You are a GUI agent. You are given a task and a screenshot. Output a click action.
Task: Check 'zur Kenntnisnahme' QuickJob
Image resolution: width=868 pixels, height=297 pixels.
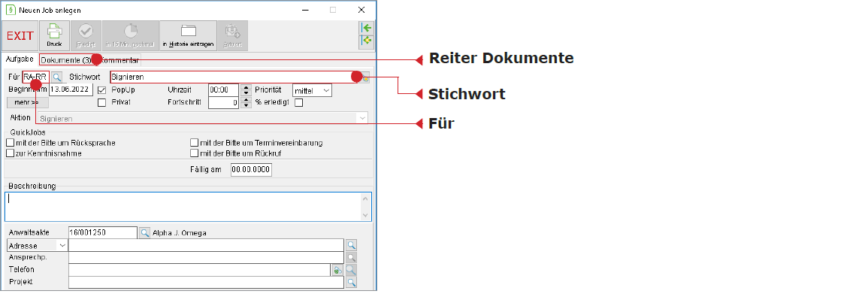(x=10, y=153)
